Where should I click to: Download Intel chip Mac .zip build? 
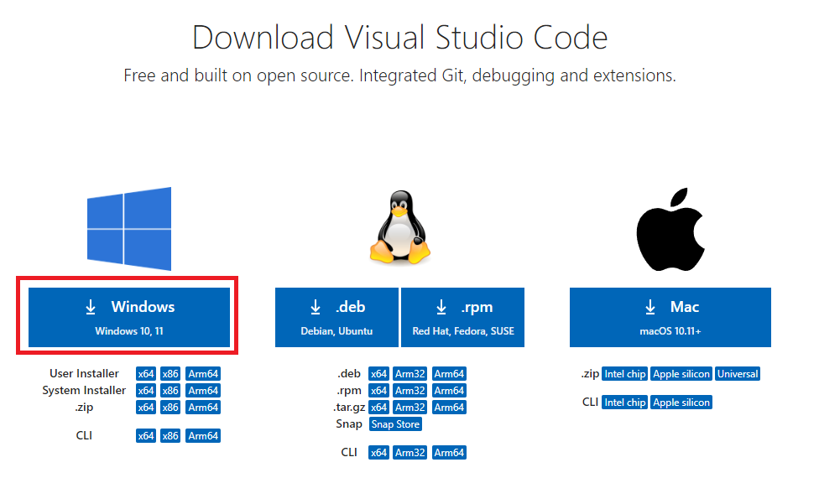pos(624,373)
